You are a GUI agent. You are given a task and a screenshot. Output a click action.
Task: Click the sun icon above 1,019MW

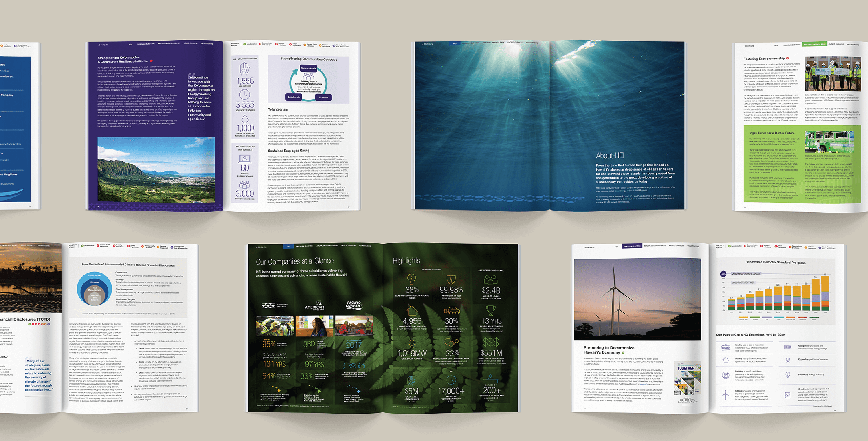[x=411, y=342]
